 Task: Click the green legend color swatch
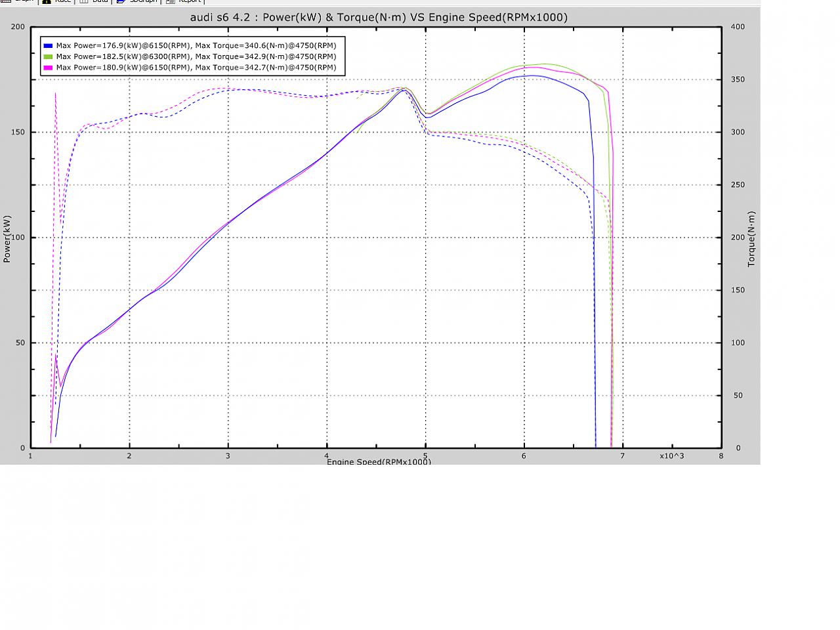(x=48, y=56)
